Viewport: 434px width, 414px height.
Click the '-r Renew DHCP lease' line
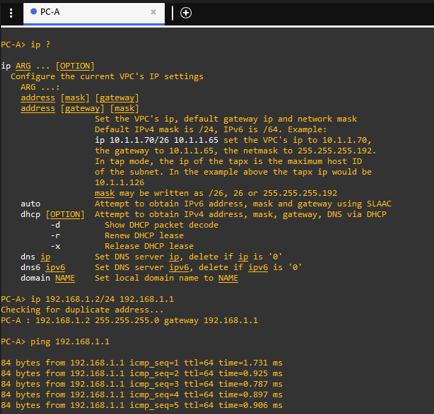(x=117, y=236)
